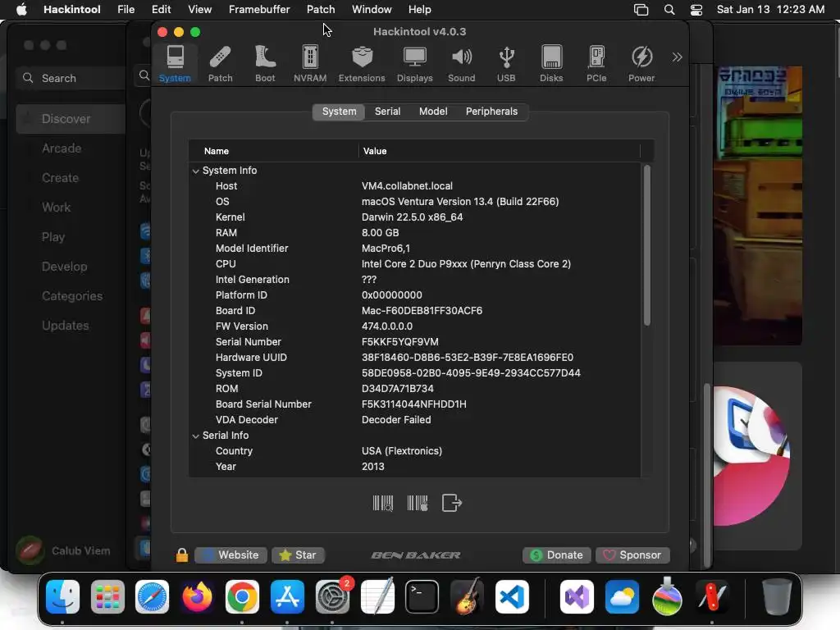The height and width of the screenshot is (630, 840).
Task: Click the Donate button
Action: pos(557,555)
